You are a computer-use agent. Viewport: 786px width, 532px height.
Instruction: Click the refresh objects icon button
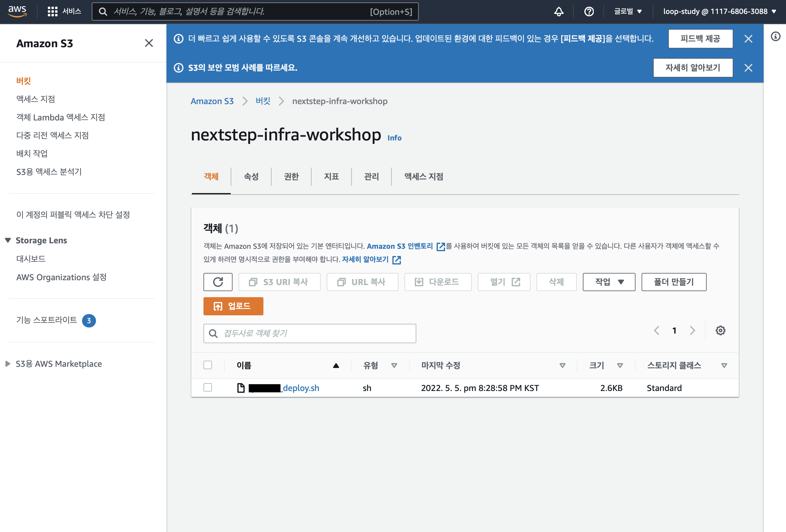point(218,282)
